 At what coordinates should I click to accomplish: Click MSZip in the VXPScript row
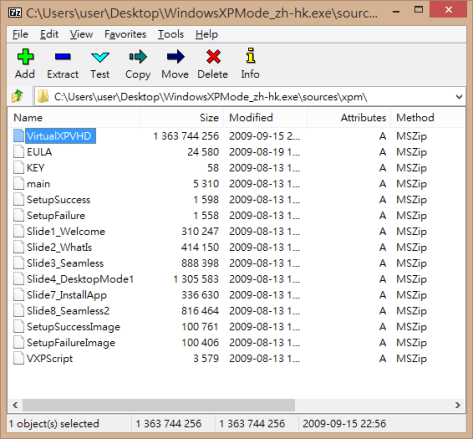pos(411,359)
